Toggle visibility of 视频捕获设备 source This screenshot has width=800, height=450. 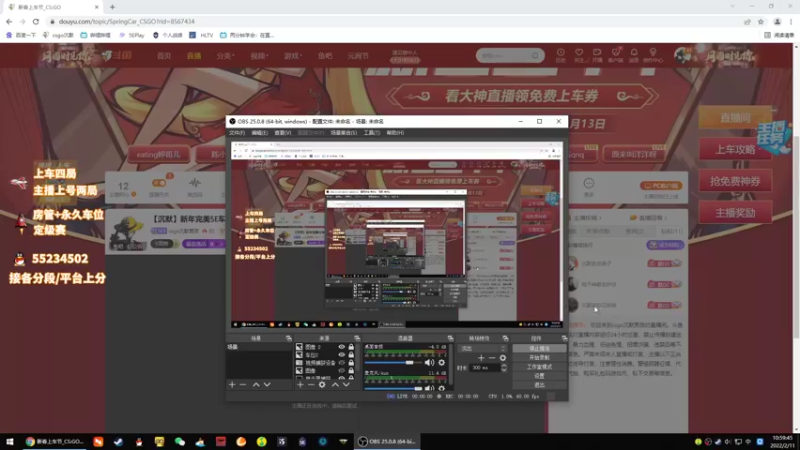click(341, 363)
